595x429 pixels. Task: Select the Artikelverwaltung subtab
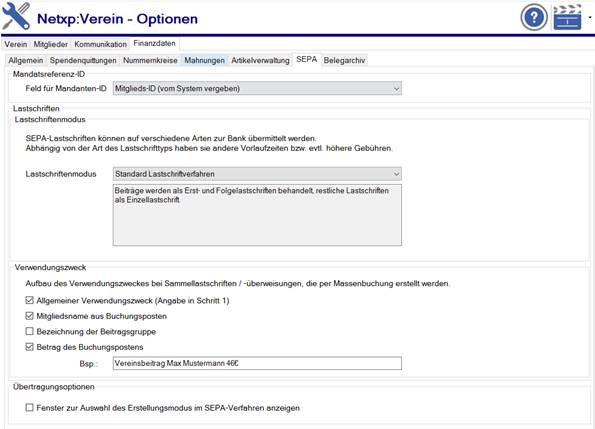[x=260, y=61]
